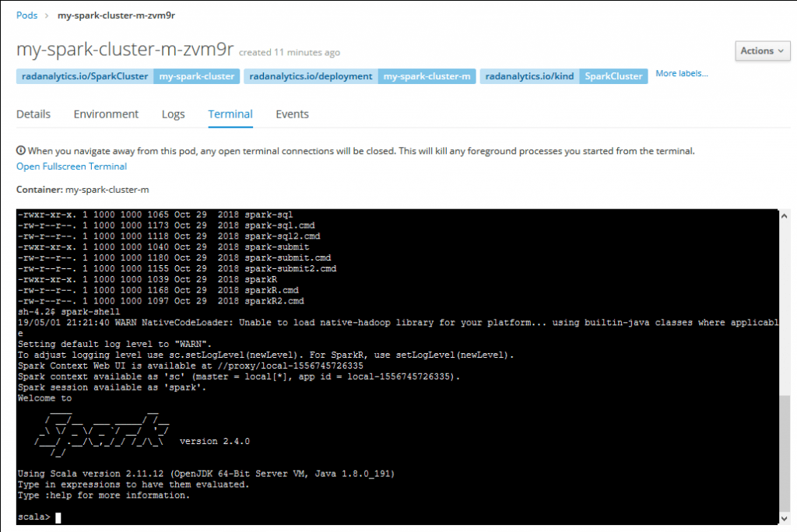
Task: Click the info icon beside the warning message
Action: click(x=21, y=150)
